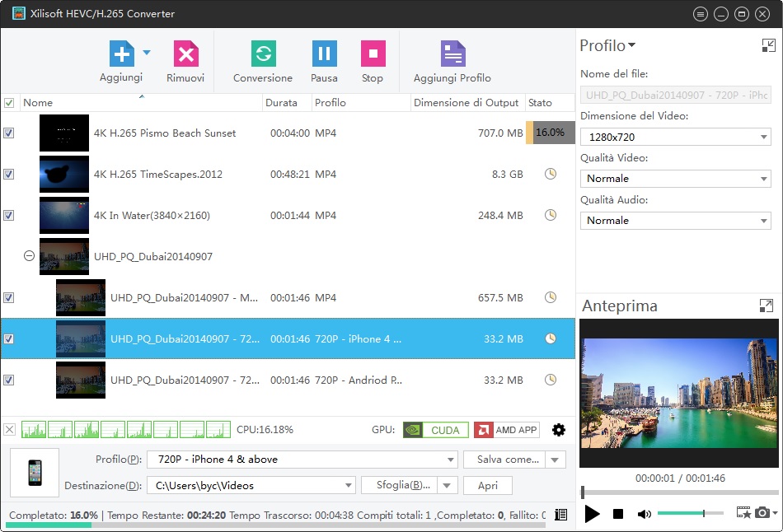
Task: Uncheck 4K In Water(3840×2160) checkbox
Action: point(8,215)
